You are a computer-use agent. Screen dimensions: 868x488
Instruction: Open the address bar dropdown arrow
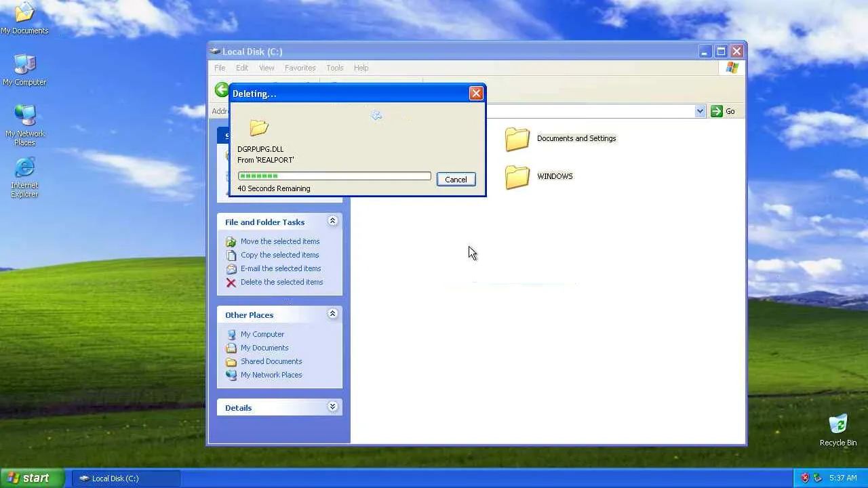[x=701, y=111]
